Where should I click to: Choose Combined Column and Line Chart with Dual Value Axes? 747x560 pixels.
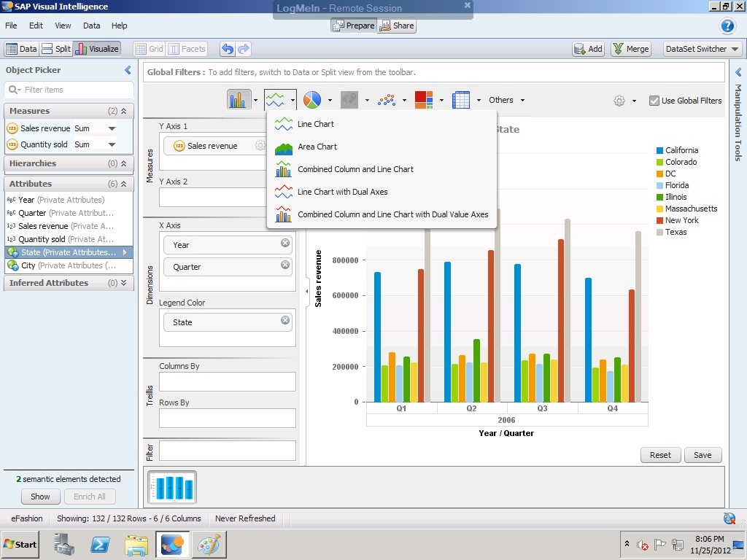(381, 214)
